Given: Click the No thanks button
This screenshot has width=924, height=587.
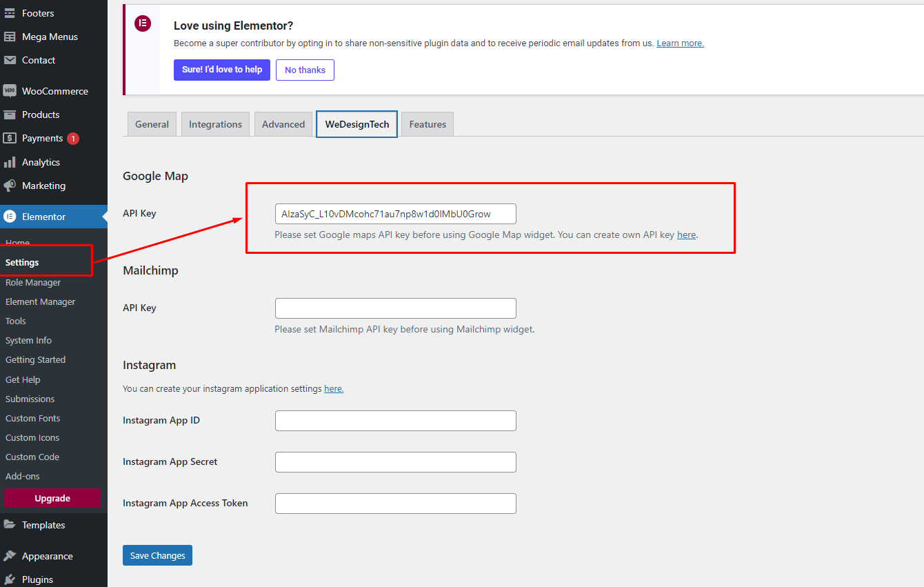Looking at the screenshot, I should pyautogui.click(x=305, y=70).
